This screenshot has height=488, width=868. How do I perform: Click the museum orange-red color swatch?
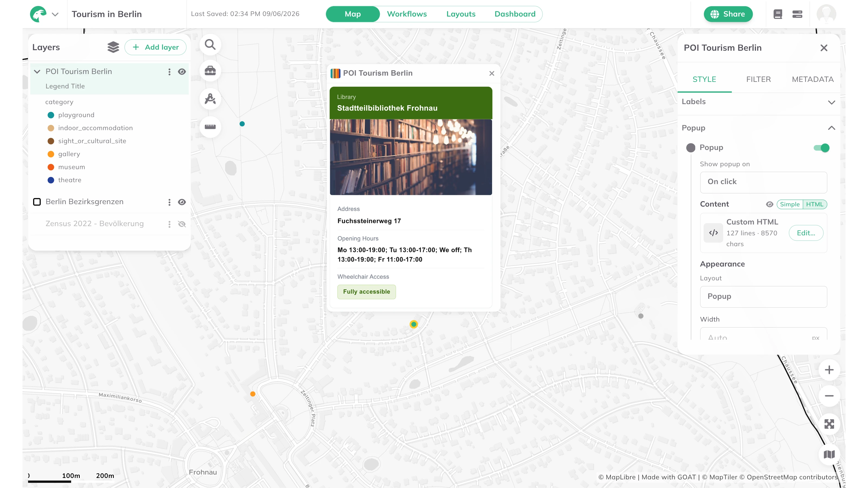coord(51,167)
